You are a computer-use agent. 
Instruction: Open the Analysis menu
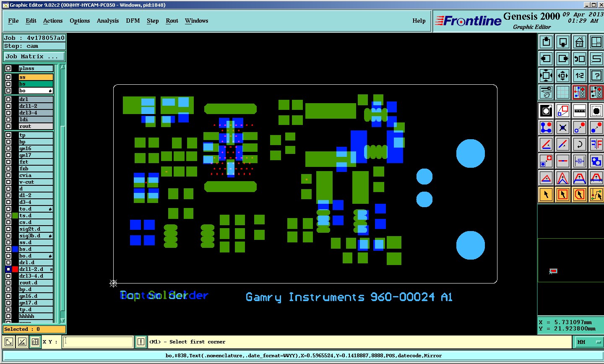click(x=108, y=21)
